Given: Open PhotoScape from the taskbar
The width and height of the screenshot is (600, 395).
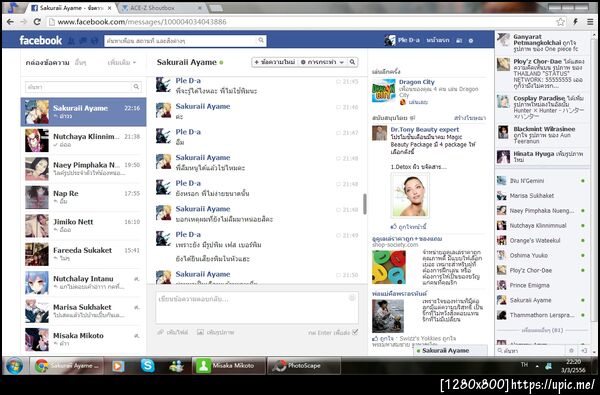Looking at the screenshot, I should (303, 366).
